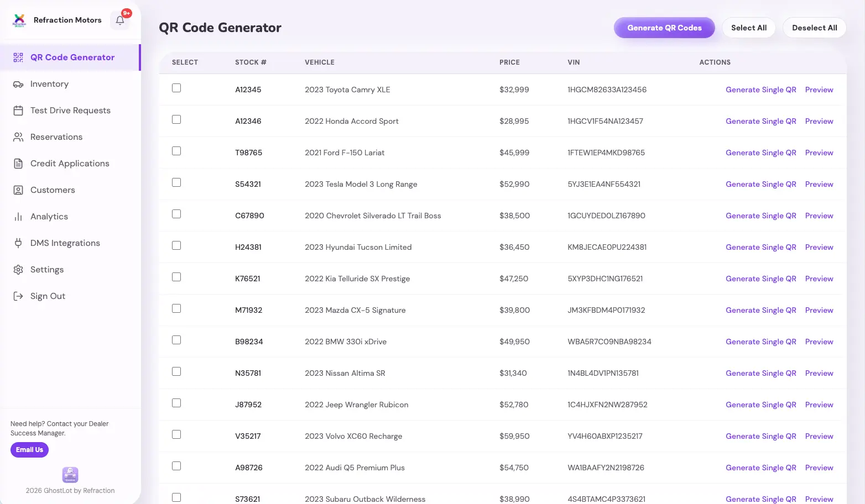
Task: Generate Single QR for Kia Telluride
Action: 760,279
